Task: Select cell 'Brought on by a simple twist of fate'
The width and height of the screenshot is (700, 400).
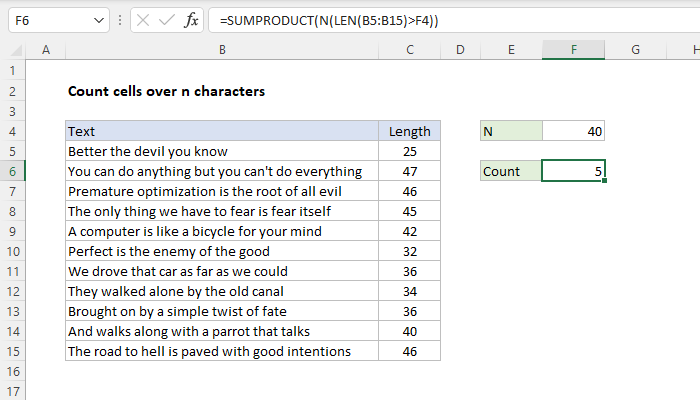Action: (x=222, y=311)
